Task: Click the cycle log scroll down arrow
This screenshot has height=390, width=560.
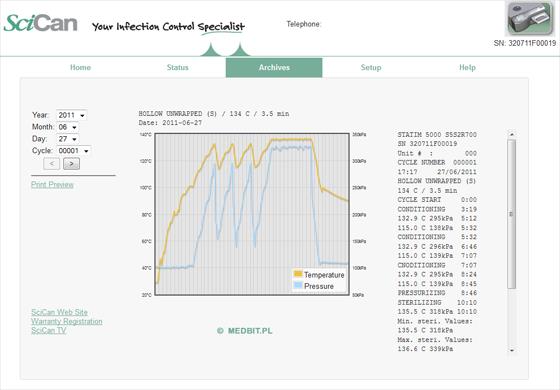Action: (x=512, y=350)
